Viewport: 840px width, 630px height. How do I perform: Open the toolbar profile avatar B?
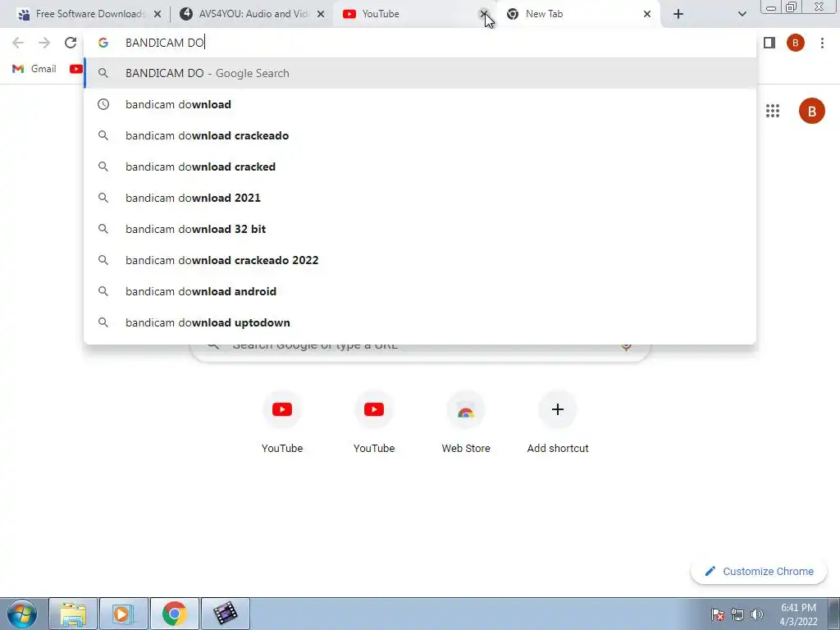pos(796,43)
